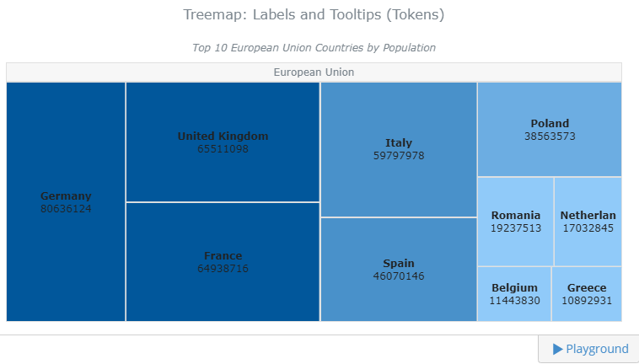Click the Playground play triangle icon
639x364 pixels.
click(557, 349)
